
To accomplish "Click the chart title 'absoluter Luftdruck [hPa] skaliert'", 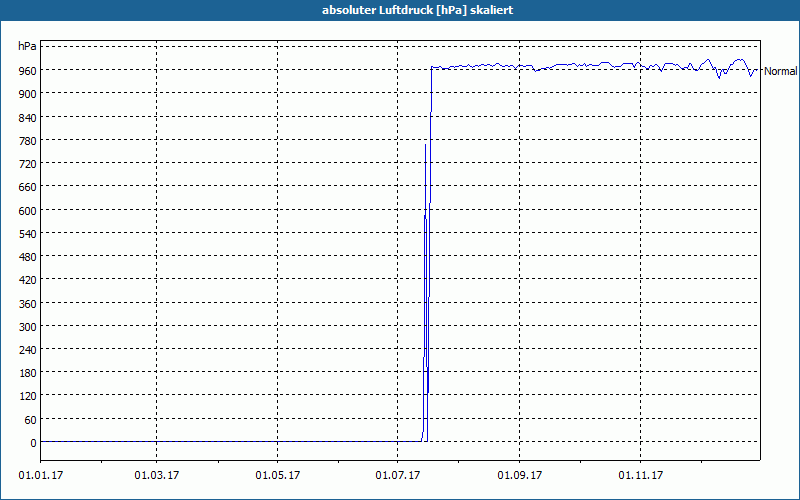I will [417, 10].
